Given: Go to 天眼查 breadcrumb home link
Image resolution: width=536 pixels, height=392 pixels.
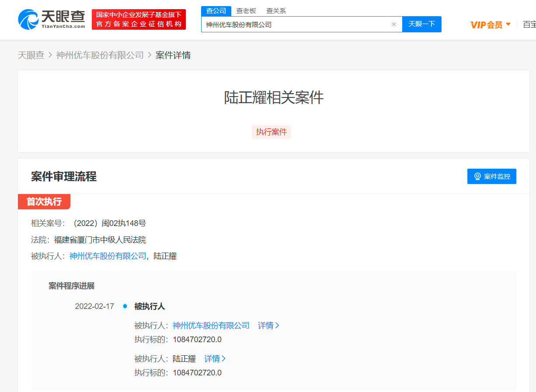Looking at the screenshot, I should [x=31, y=55].
